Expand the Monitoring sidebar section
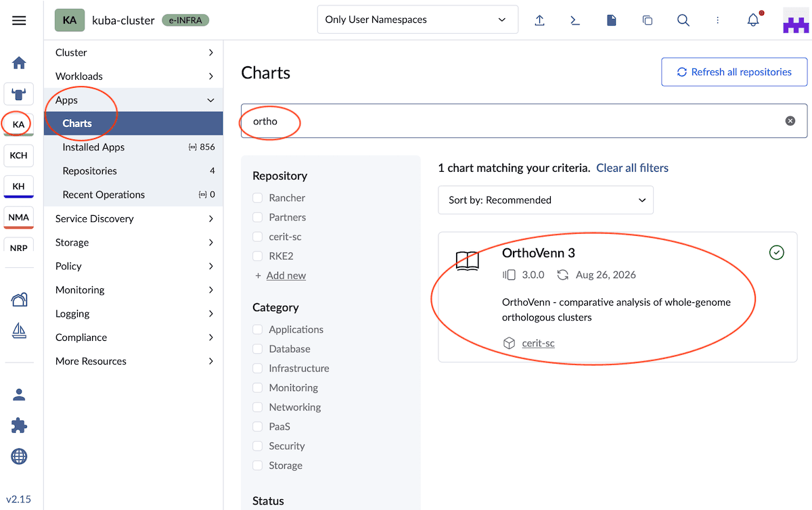Viewport: 812px width, 510px height. 133,289
